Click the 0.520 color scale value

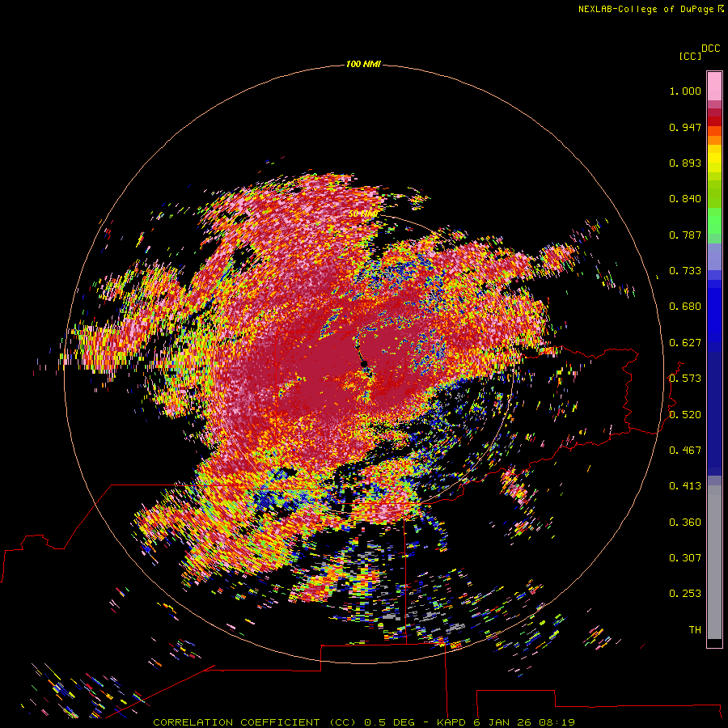point(685,415)
